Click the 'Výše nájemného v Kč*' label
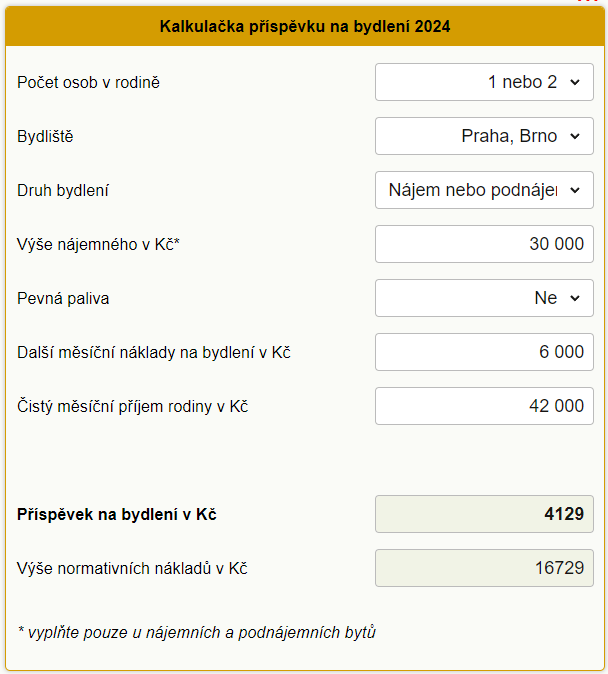The height and width of the screenshot is (674, 608). point(97,244)
